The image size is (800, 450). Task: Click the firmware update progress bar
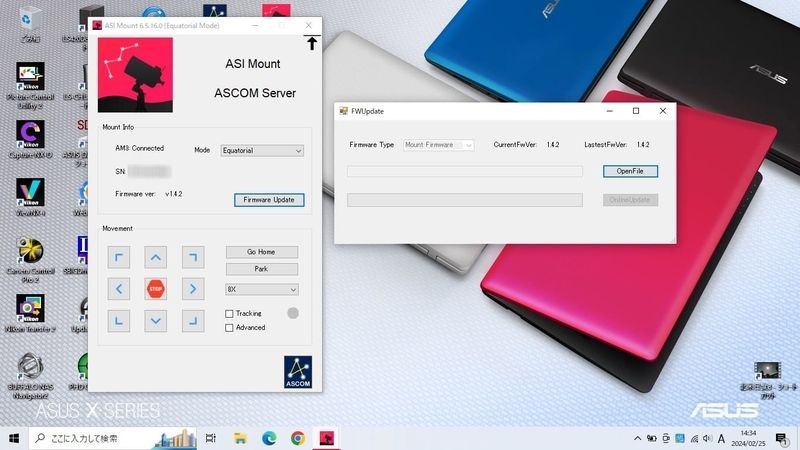[465, 200]
